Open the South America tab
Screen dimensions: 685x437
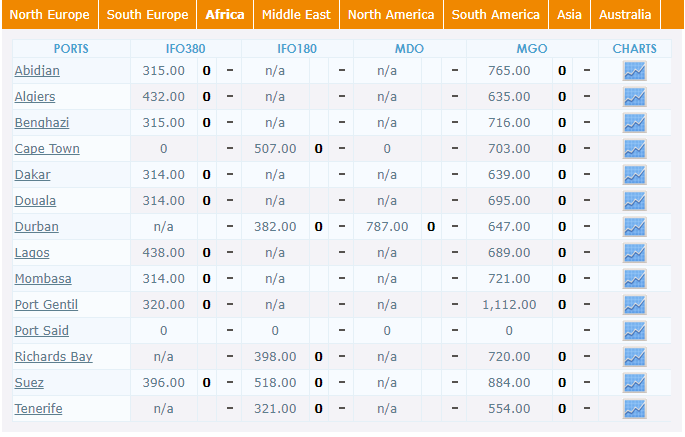click(495, 14)
